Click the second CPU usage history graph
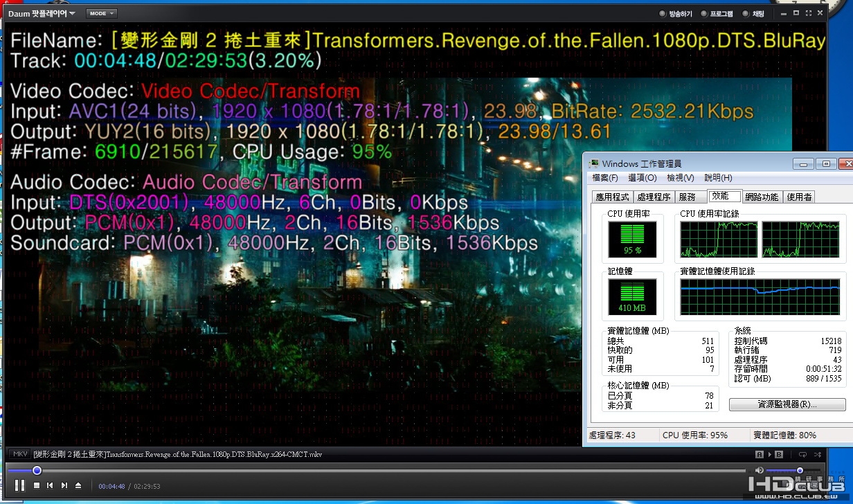853x504 pixels. (x=800, y=240)
